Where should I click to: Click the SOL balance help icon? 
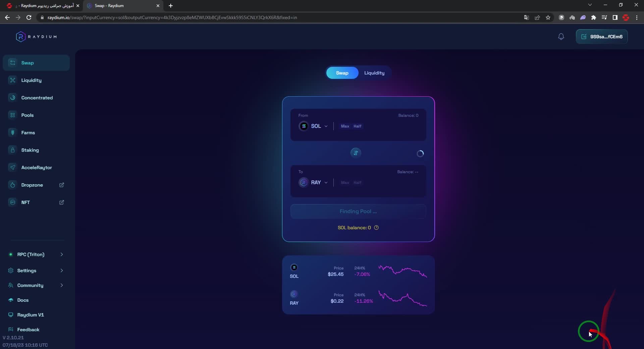click(376, 228)
